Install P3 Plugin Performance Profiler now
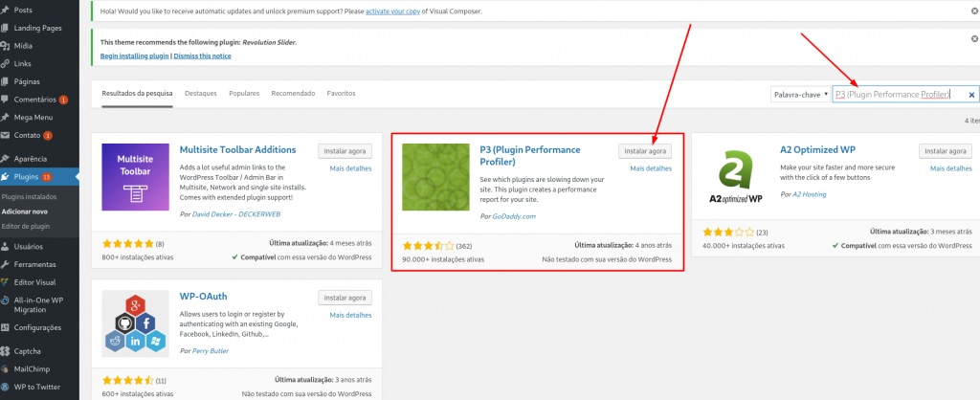980x400 pixels. tap(645, 151)
